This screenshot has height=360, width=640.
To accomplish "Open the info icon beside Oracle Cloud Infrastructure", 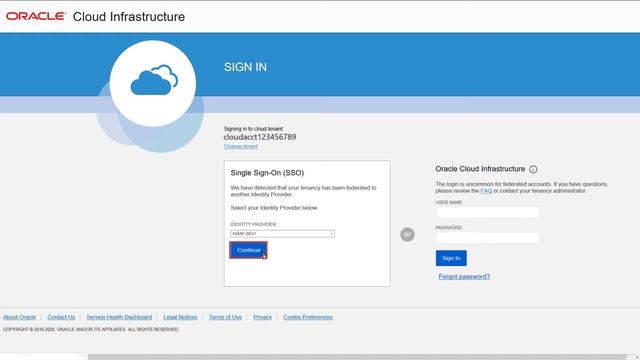I will coord(533,169).
